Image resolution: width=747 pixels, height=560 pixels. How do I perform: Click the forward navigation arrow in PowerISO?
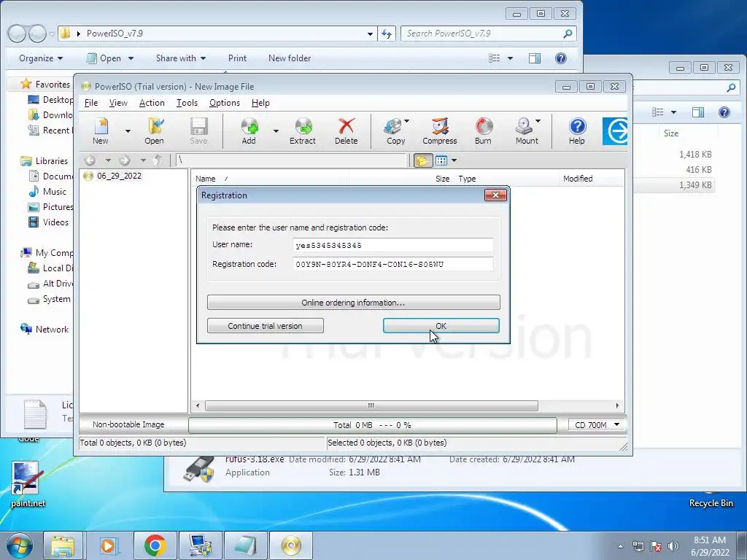[125, 160]
